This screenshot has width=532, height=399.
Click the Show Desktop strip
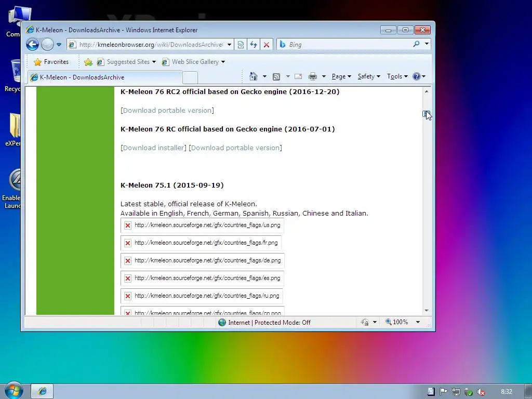pos(528,392)
